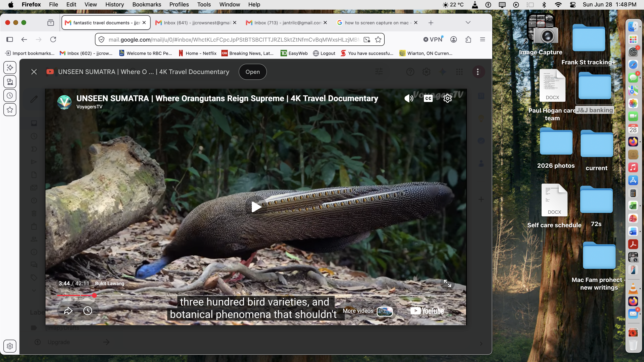The image size is (644, 362).
Task: Toggle closed captions CC button
Action: pyautogui.click(x=428, y=98)
